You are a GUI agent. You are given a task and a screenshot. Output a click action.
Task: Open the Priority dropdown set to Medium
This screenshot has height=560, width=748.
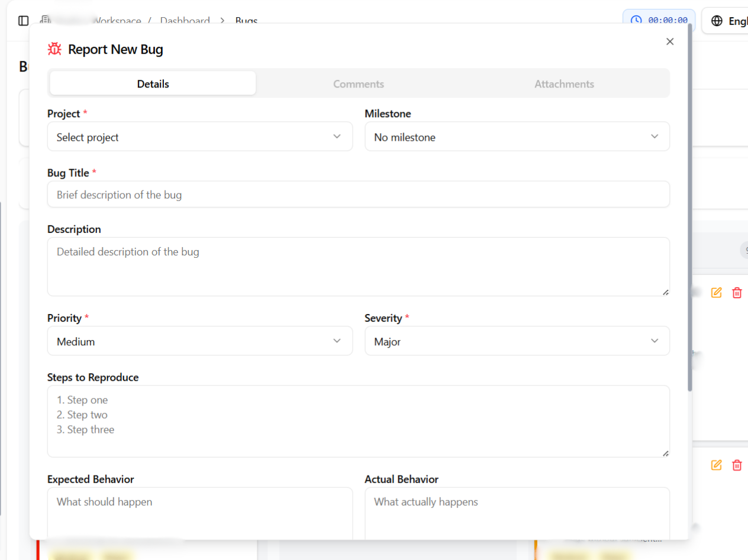[x=199, y=341]
